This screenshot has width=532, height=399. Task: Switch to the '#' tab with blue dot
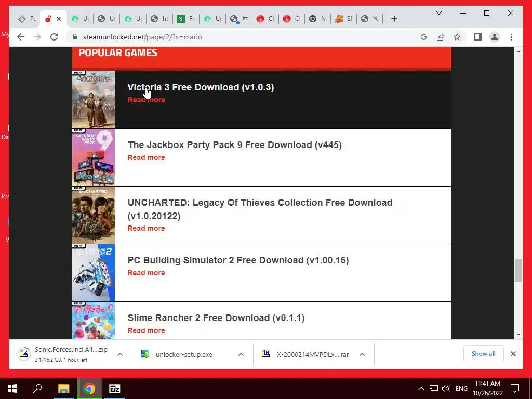click(x=239, y=19)
